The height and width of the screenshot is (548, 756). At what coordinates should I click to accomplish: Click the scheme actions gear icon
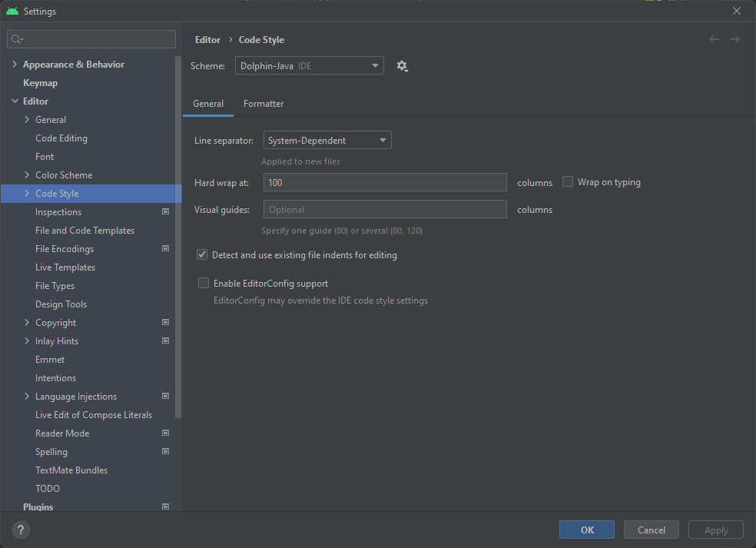click(402, 66)
